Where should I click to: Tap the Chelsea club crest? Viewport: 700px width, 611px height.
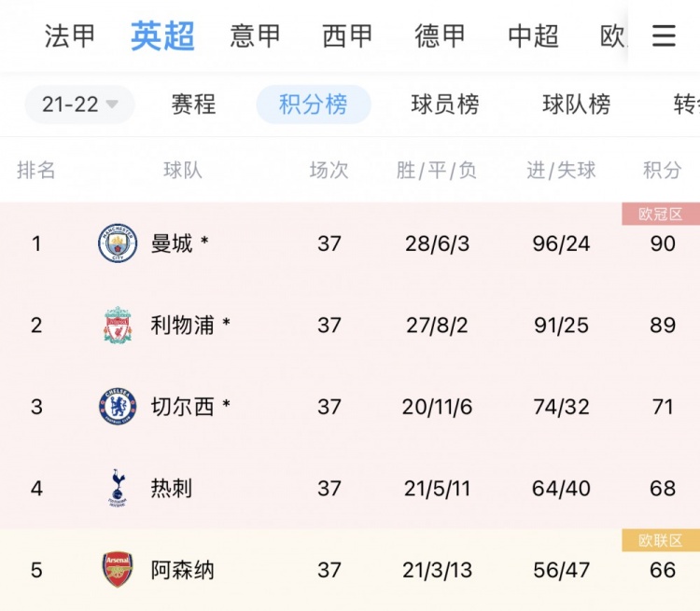click(118, 406)
